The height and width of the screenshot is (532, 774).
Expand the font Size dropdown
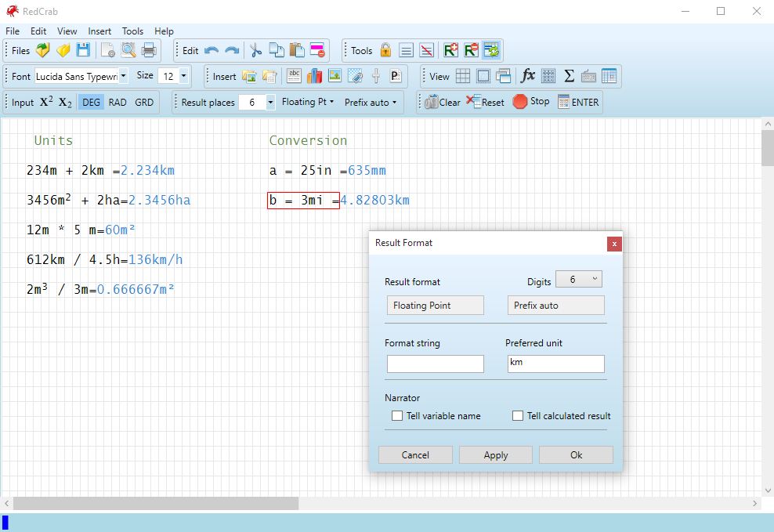coord(183,76)
